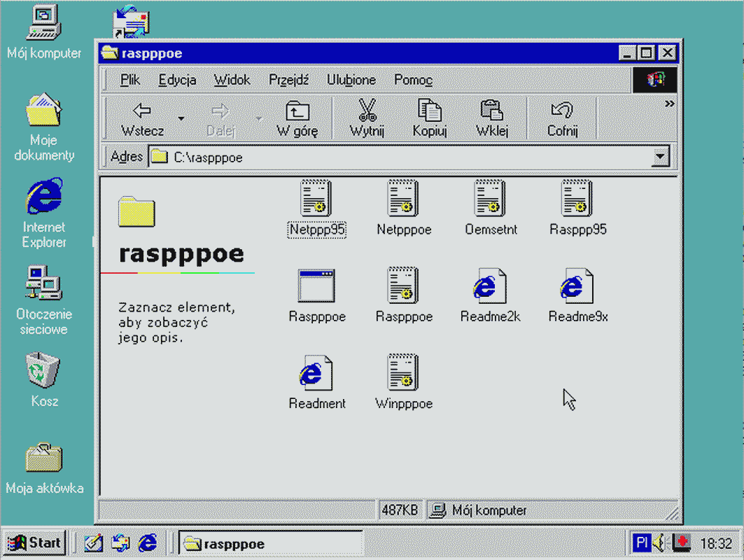
Task: Launch Outlook Express from Quick Launch
Action: (x=120, y=542)
